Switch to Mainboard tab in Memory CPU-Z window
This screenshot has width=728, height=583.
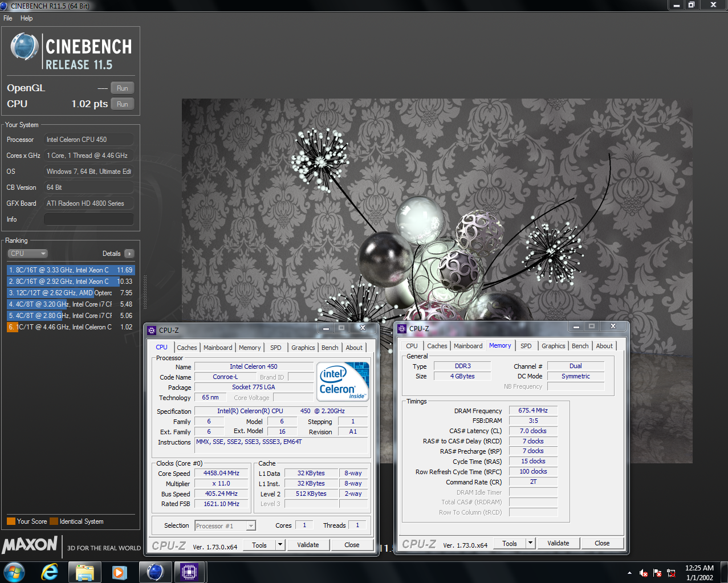[x=468, y=346]
